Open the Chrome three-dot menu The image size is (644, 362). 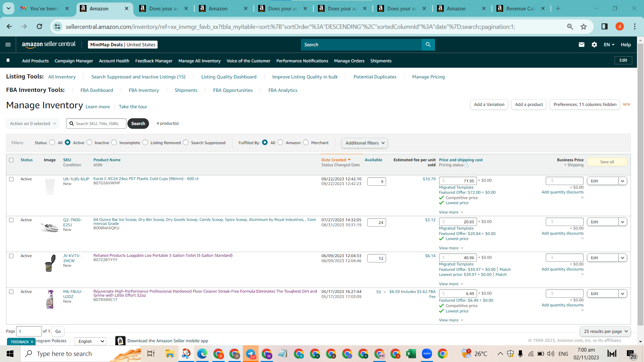pos(635,26)
